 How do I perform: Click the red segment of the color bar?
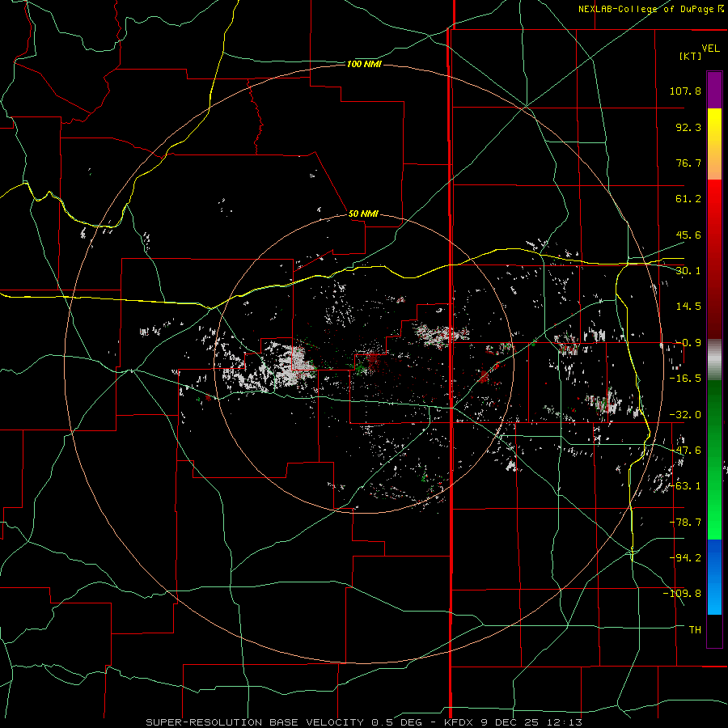tap(714, 259)
